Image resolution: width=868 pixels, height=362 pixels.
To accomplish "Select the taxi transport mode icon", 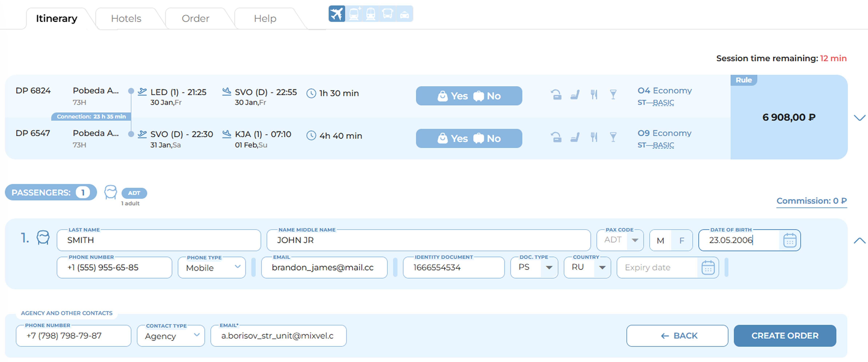I will [404, 14].
